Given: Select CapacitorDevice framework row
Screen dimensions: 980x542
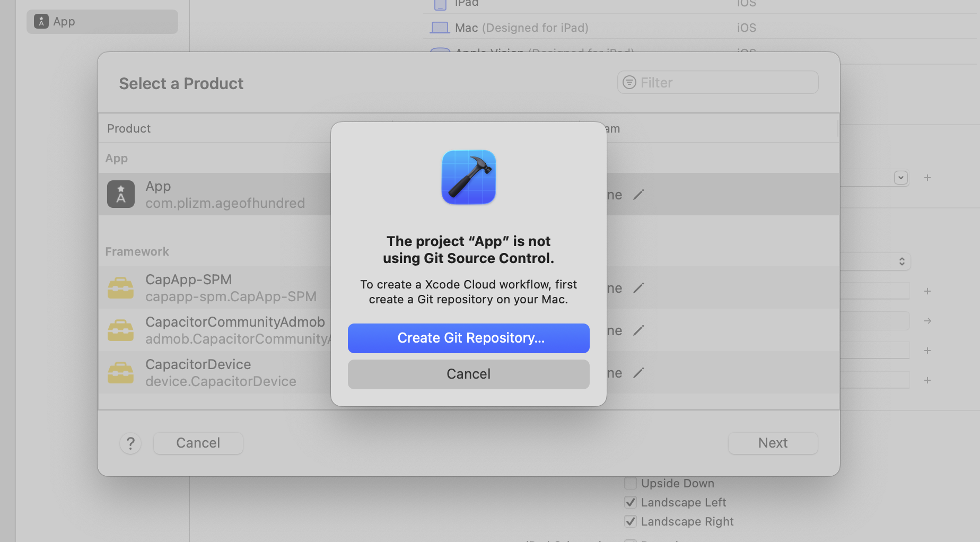Looking at the screenshot, I should point(469,372).
